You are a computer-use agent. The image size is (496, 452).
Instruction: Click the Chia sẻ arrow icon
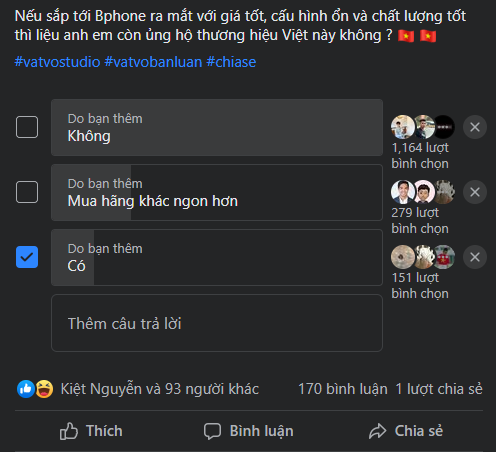[377, 431]
